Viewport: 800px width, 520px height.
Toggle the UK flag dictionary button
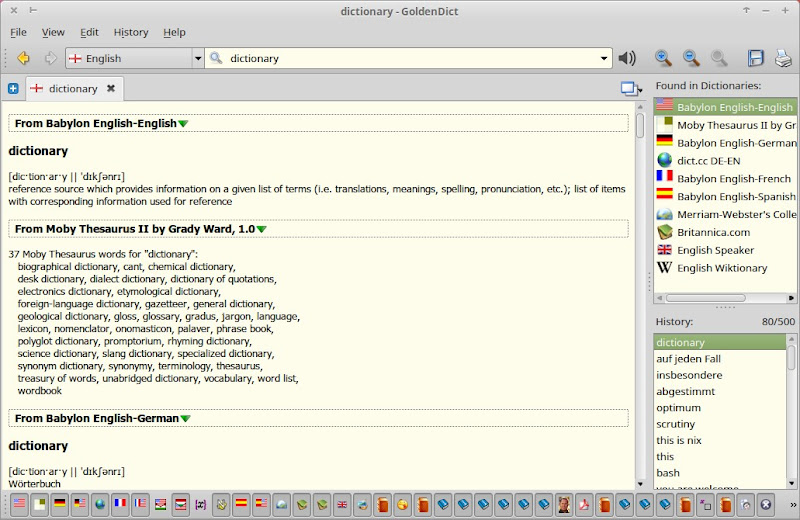[x=342, y=505]
